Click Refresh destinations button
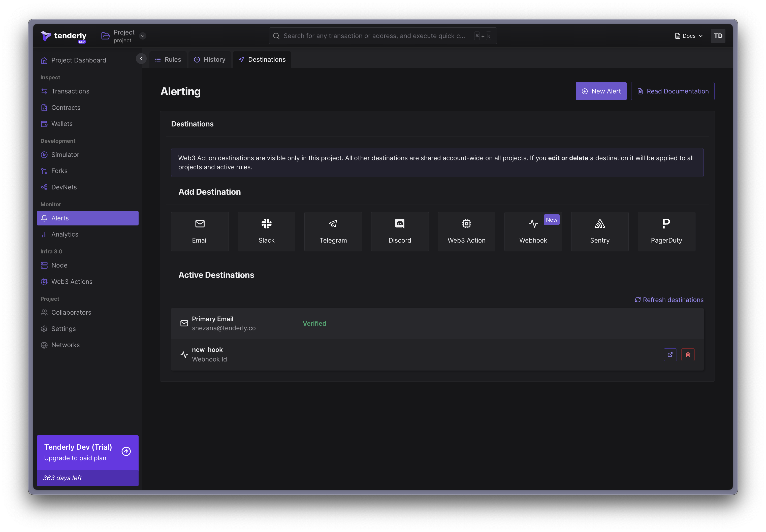This screenshot has width=766, height=532. tap(669, 299)
